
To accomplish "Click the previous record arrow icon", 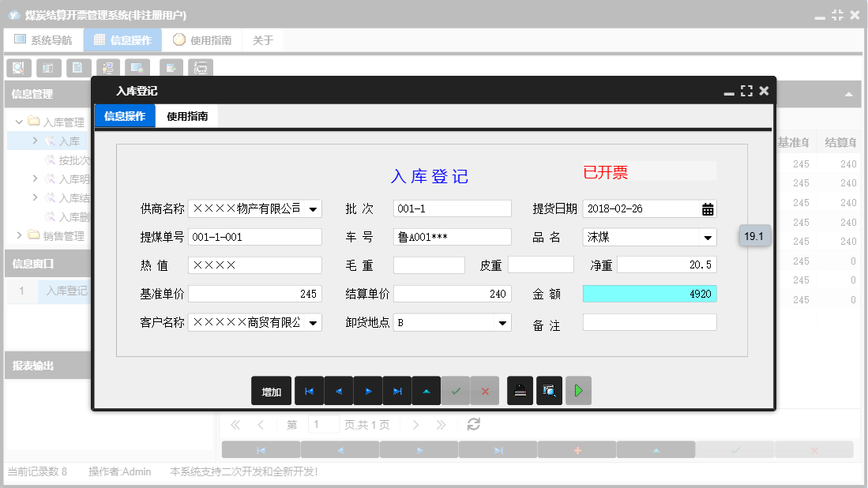I will [337, 390].
